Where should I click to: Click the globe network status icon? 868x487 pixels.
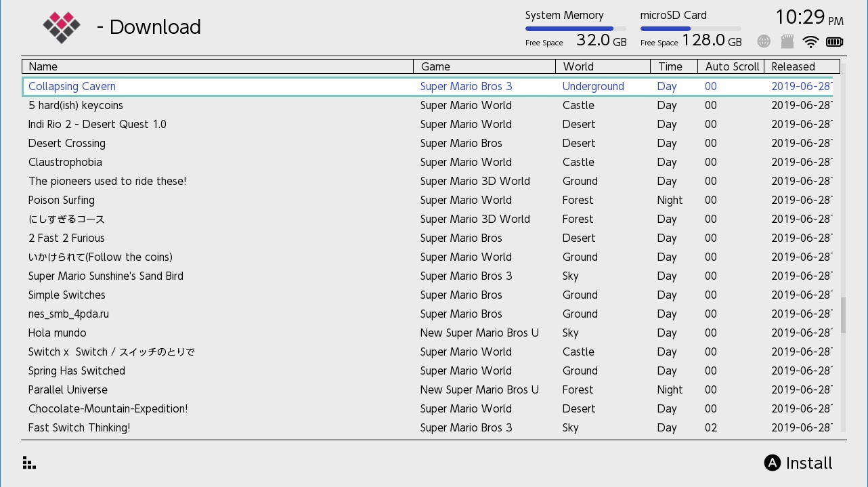pyautogui.click(x=764, y=42)
